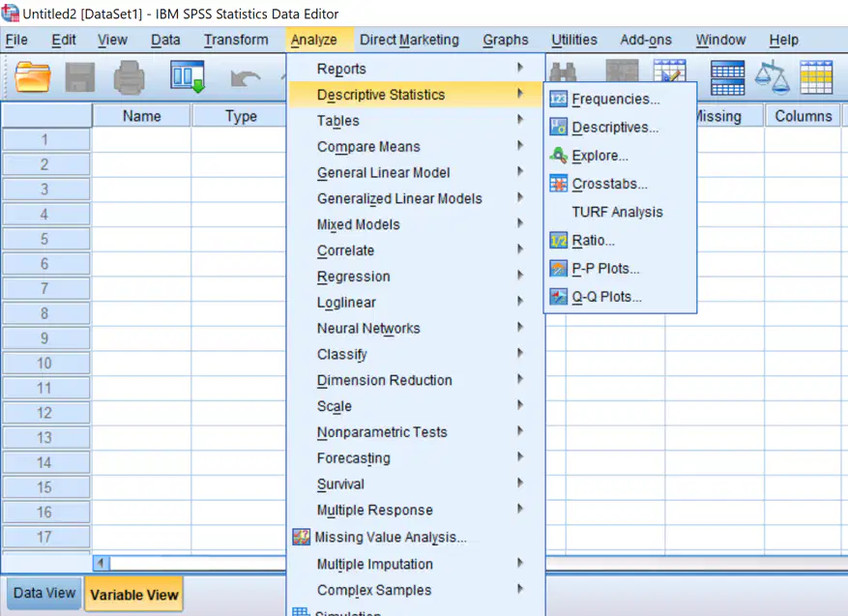Click the Missing Value Analysis icon
This screenshot has height=616, width=848.
[302, 537]
